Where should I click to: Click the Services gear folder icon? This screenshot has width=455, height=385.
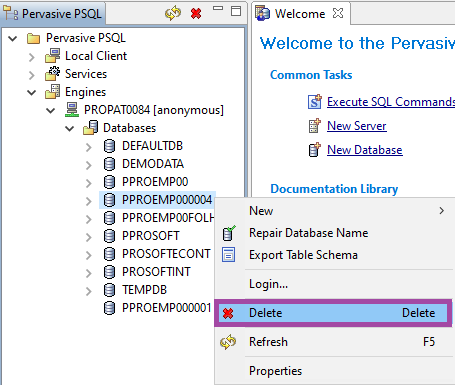tap(53, 74)
